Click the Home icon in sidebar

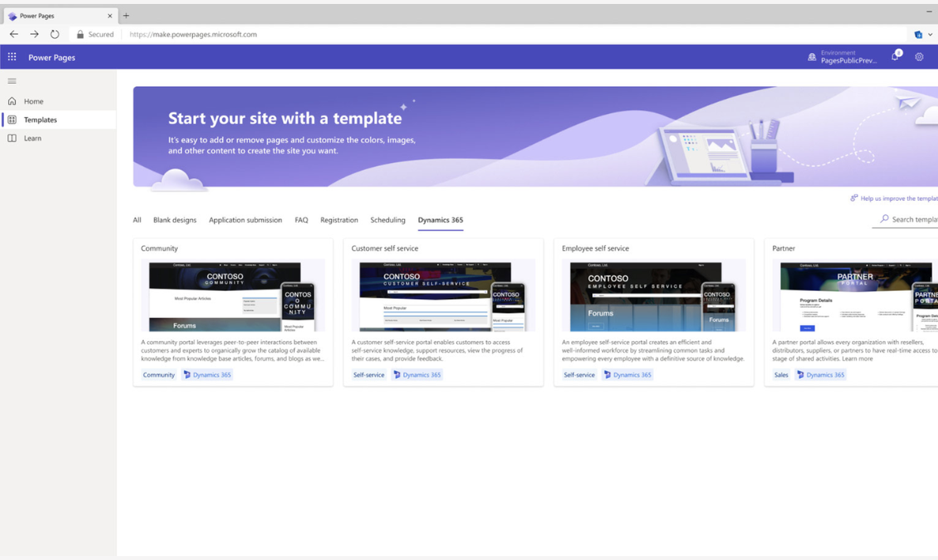click(12, 101)
